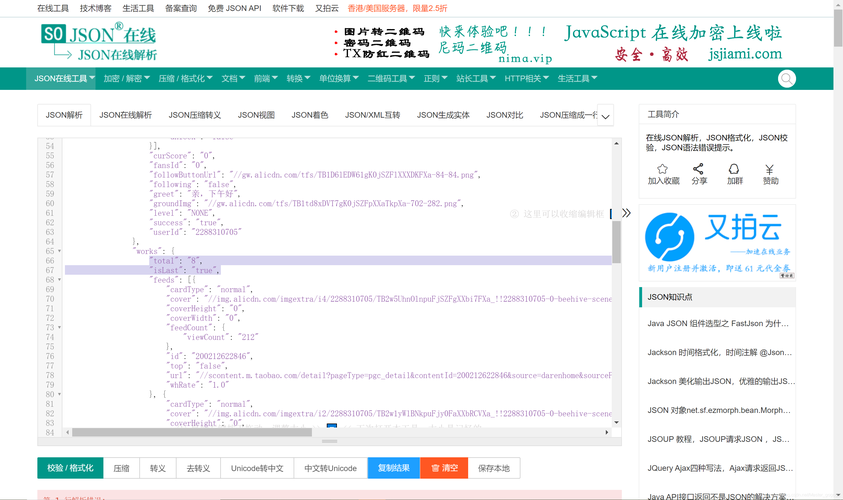This screenshot has width=843, height=500.
Task: Fold the "feedCount" object at line 73
Action: point(59,327)
